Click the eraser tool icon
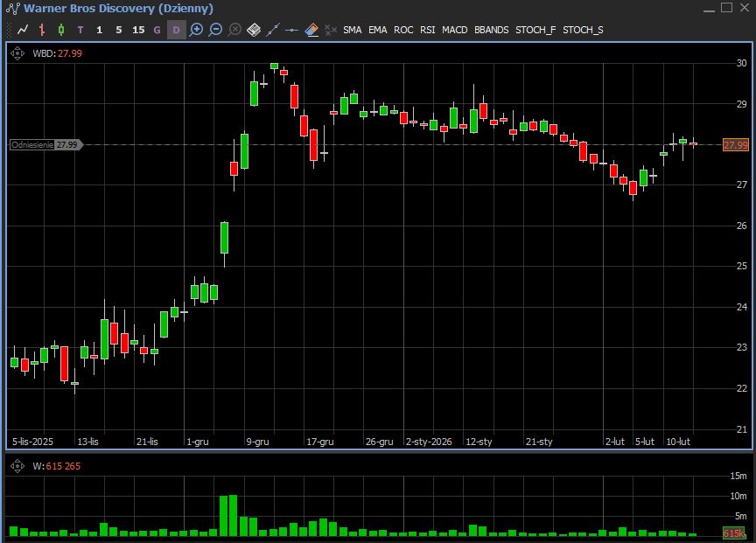 311,30
